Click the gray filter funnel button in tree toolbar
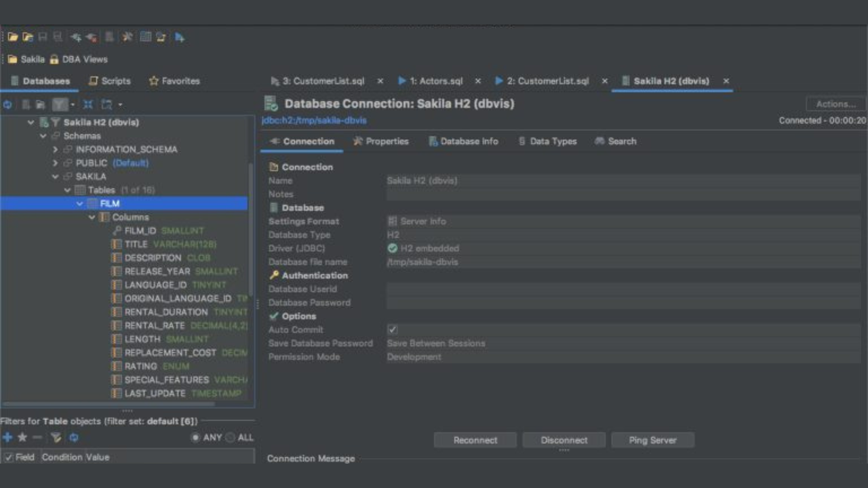The height and width of the screenshot is (488, 868). 60,104
